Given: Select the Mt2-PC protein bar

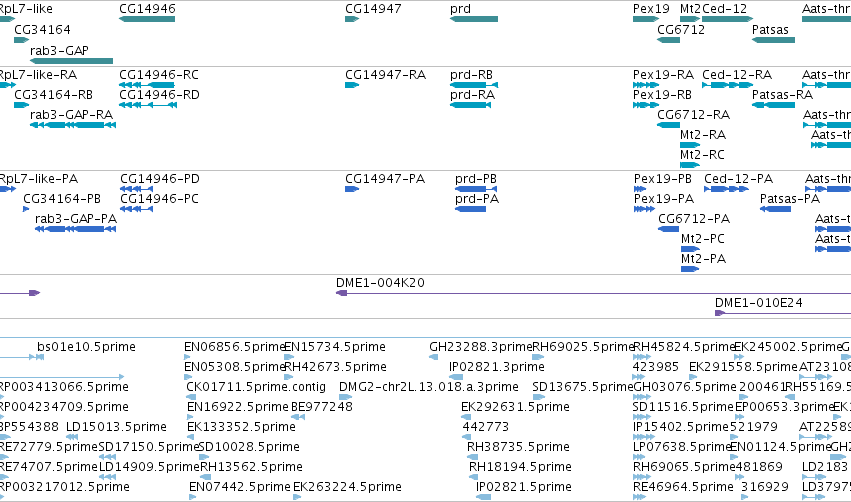Looking at the screenshot, I should [x=690, y=249].
